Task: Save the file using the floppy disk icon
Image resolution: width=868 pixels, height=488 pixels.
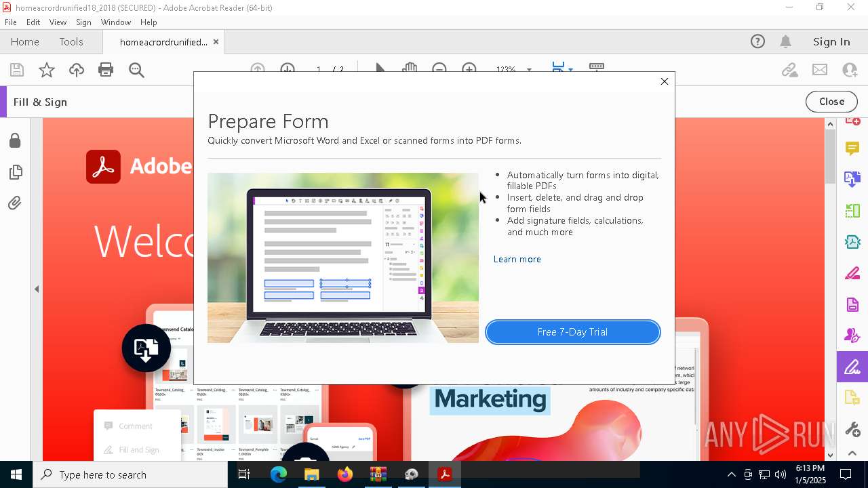Action: (x=17, y=70)
